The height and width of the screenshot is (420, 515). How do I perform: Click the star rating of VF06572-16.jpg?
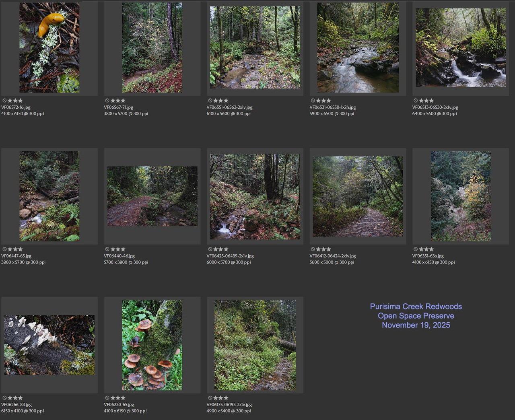click(15, 101)
